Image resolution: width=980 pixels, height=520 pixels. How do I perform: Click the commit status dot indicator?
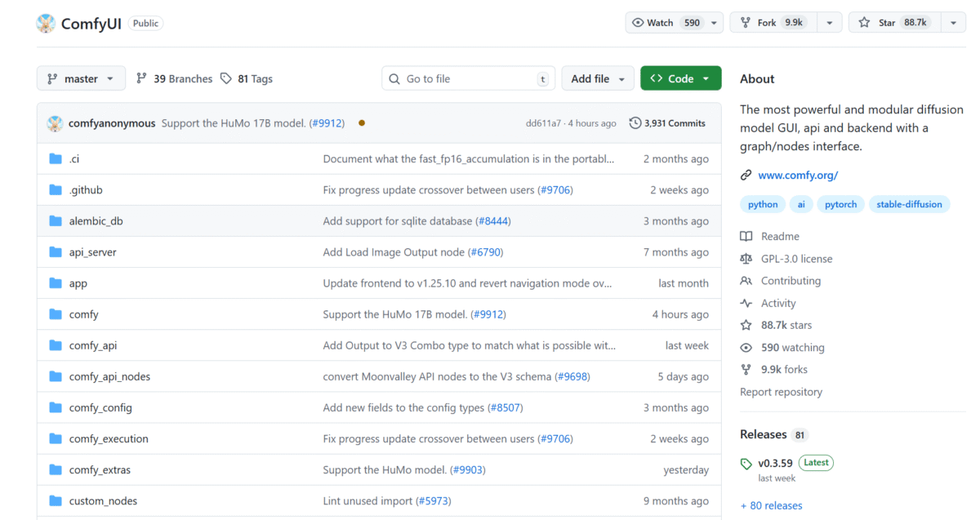coord(362,123)
